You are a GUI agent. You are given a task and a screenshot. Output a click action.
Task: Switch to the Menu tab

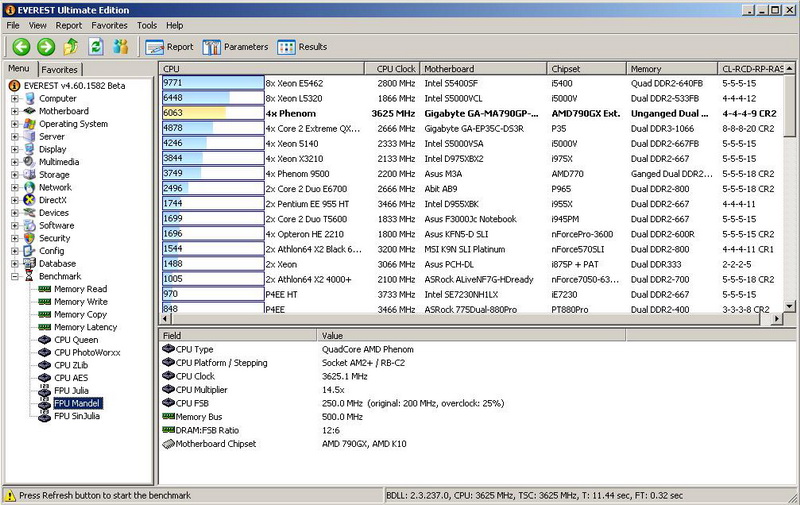pyautogui.click(x=19, y=68)
